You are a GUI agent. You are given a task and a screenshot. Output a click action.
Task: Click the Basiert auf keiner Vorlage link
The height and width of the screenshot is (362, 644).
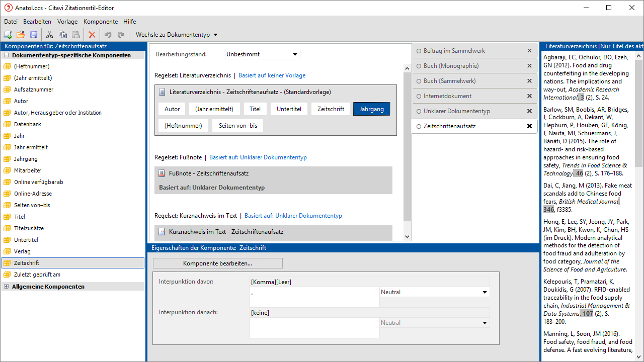pos(272,75)
